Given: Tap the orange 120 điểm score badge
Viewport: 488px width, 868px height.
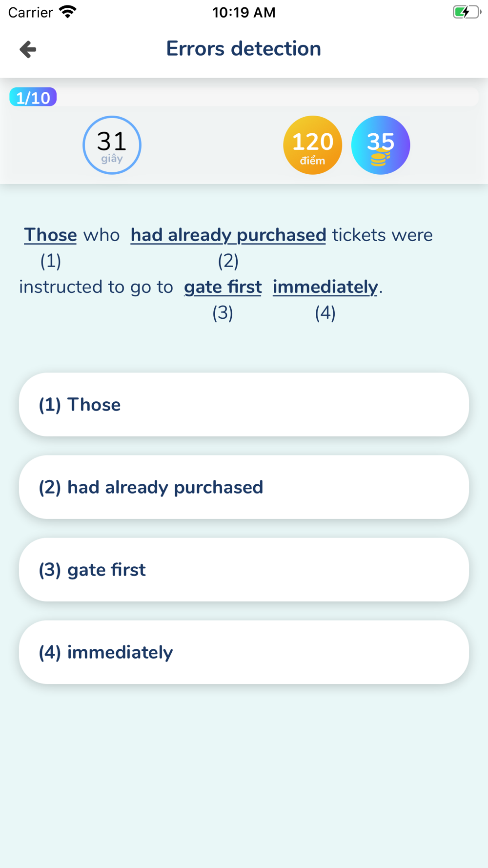Looking at the screenshot, I should coord(312,145).
